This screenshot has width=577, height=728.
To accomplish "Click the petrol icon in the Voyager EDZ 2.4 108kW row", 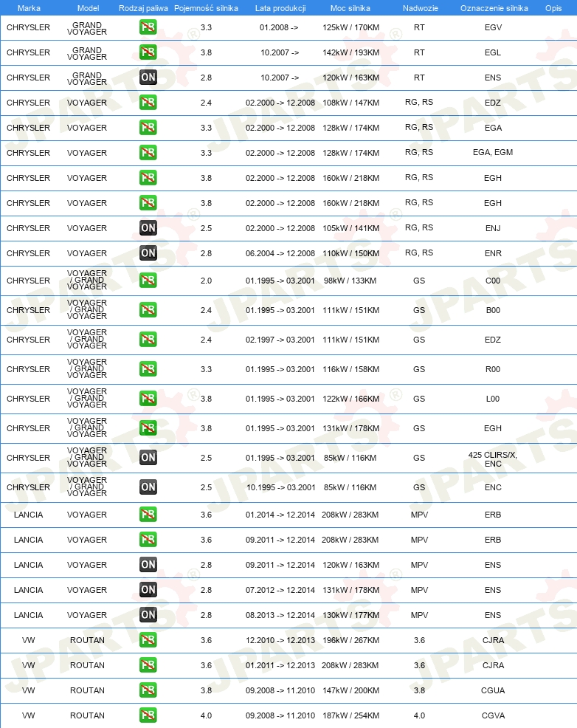I will pos(148,103).
